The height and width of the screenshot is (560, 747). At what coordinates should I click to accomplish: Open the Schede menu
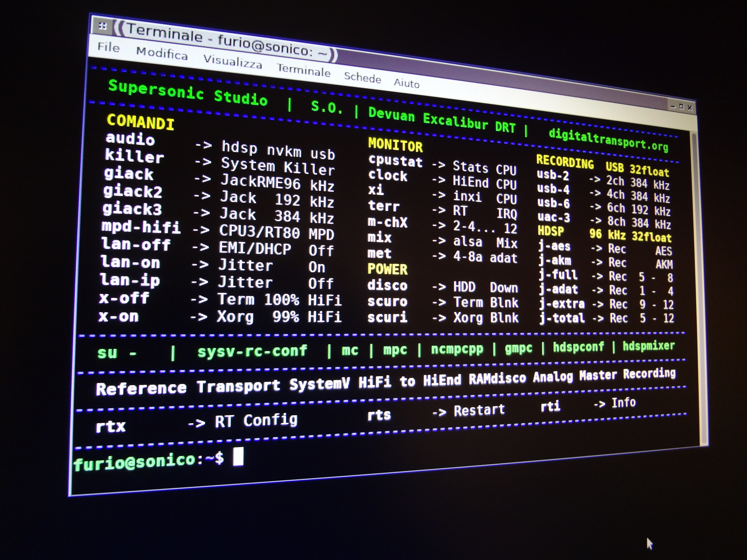362,77
